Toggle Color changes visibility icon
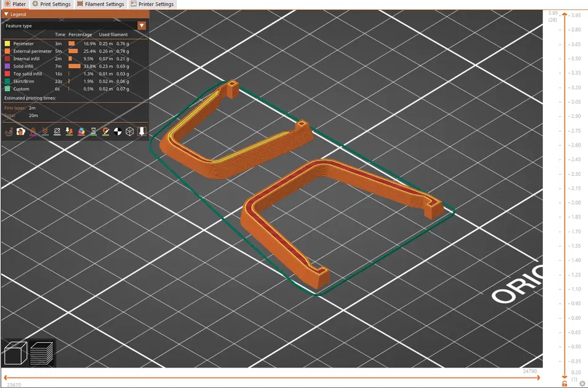The height and width of the screenshot is (388, 588). [81, 132]
